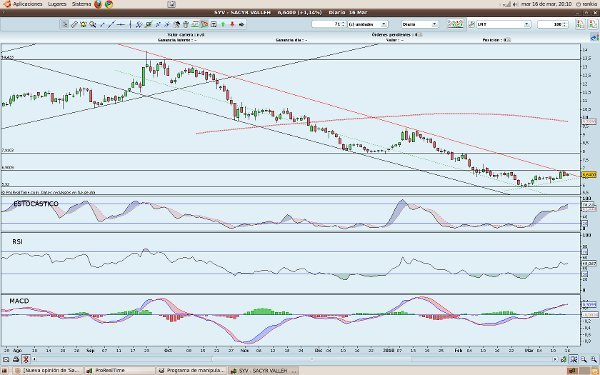
Task: Toggle the highlighted tool beside the bottom magnifiers
Action: (574, 359)
